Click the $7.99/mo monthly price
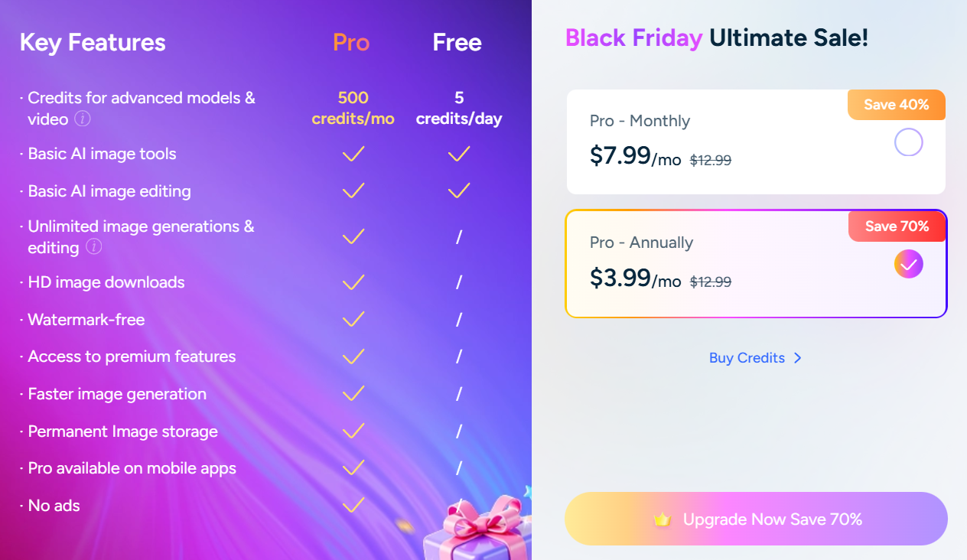This screenshot has height=560, width=967. [x=634, y=157]
